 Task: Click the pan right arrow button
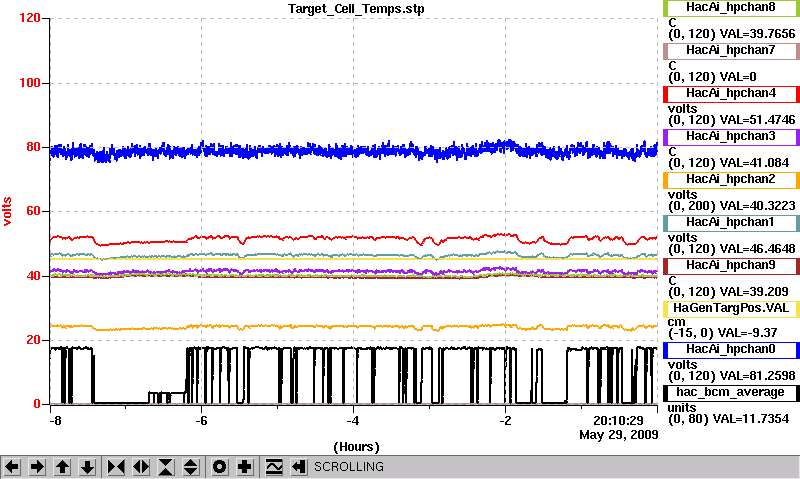37,467
